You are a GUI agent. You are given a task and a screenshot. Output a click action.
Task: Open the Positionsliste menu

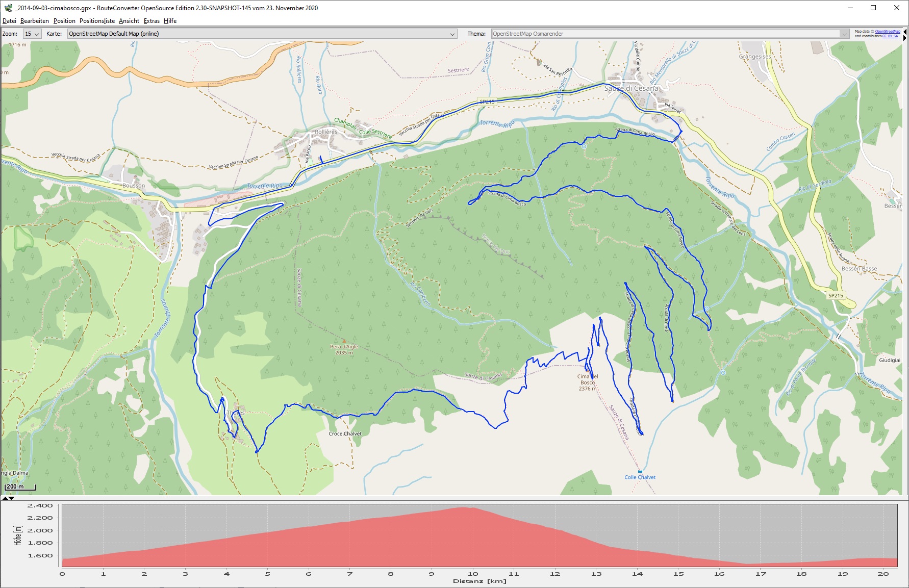coord(97,21)
